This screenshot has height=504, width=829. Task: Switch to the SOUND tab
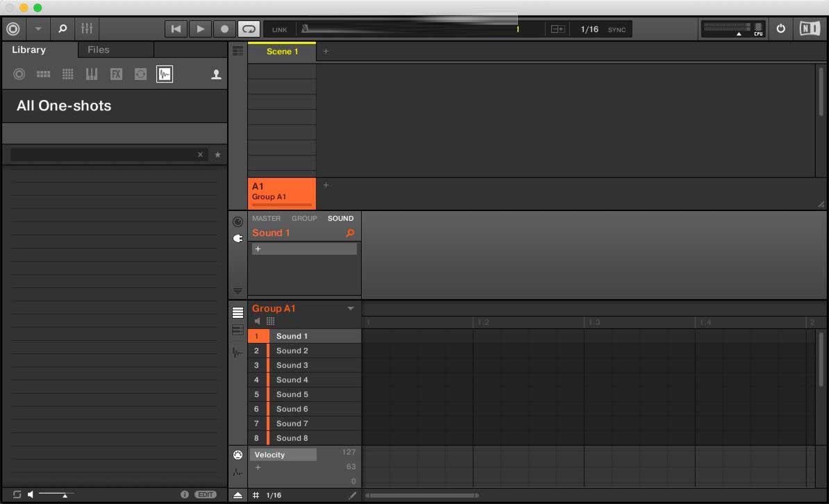340,218
